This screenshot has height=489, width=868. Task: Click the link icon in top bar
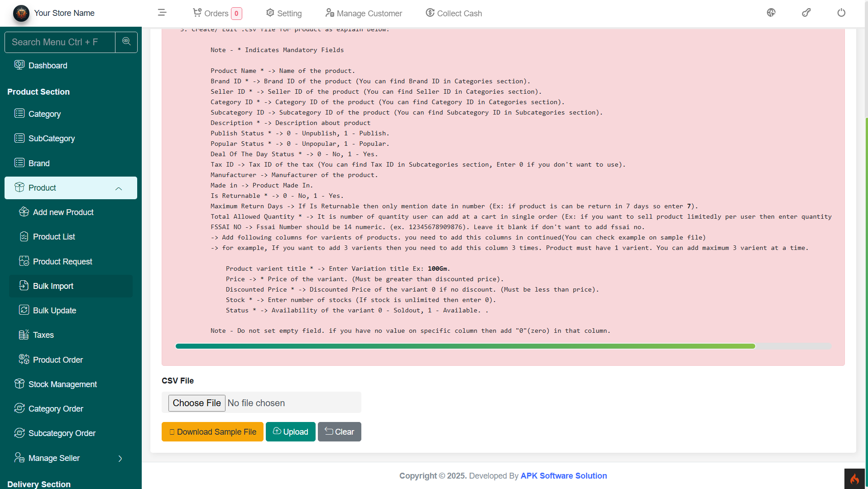[x=806, y=13]
